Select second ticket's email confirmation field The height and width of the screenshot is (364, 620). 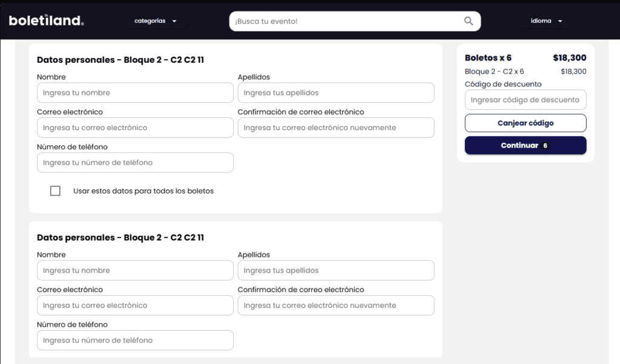335,305
